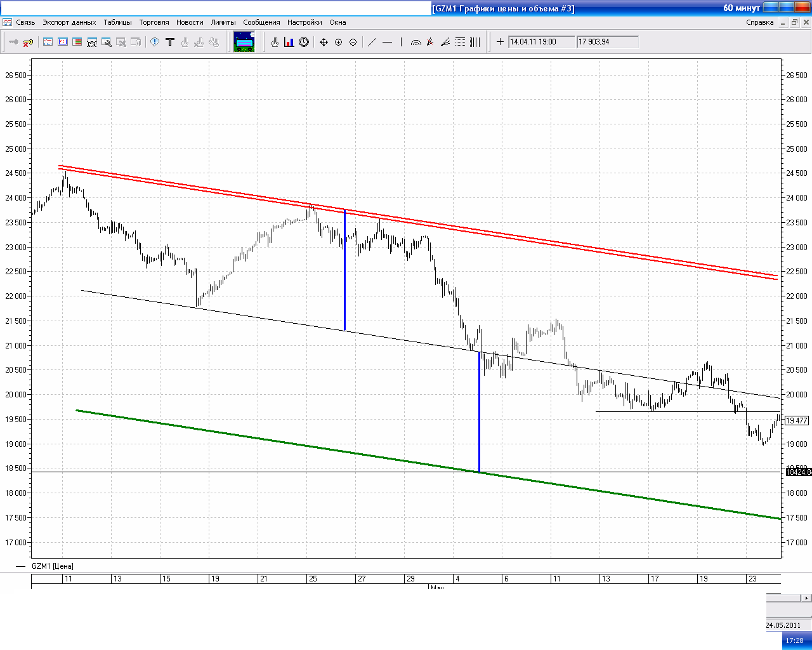
Task: Click the system clock showing 17:28
Action: point(794,640)
